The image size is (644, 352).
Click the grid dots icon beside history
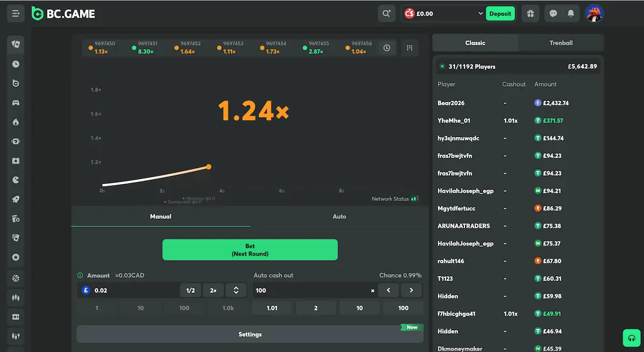409,48
